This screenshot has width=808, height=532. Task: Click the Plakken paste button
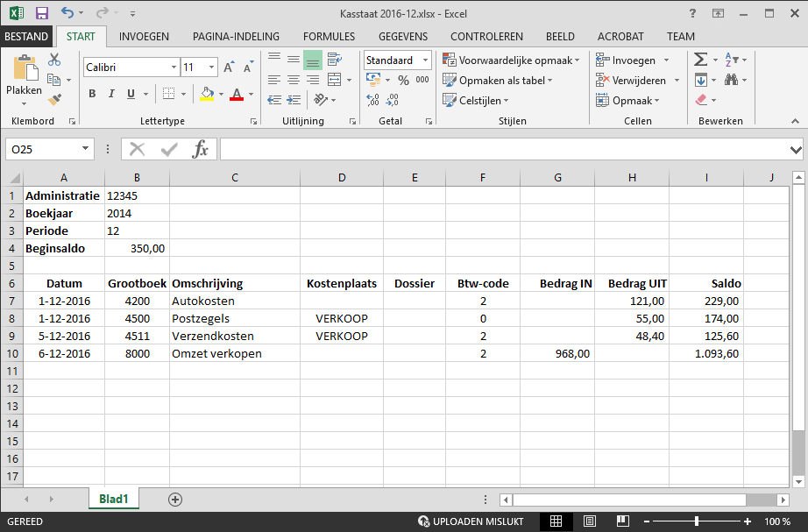click(24, 75)
